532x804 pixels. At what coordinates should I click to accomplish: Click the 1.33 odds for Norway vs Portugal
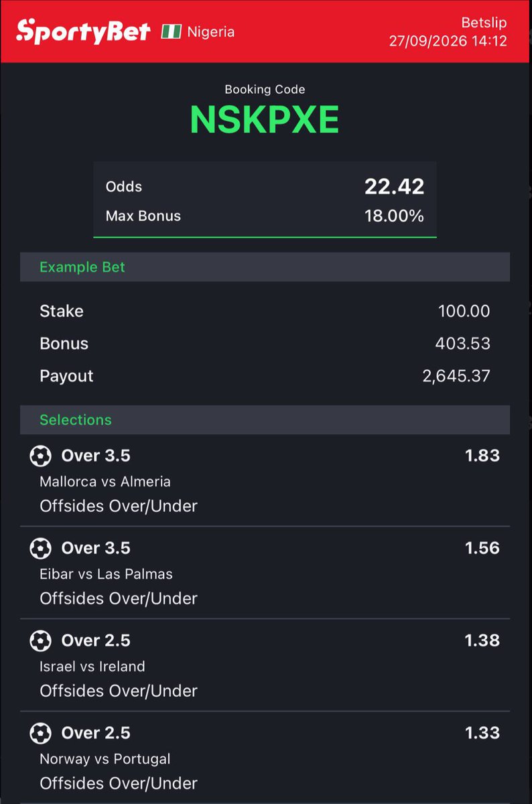point(482,733)
